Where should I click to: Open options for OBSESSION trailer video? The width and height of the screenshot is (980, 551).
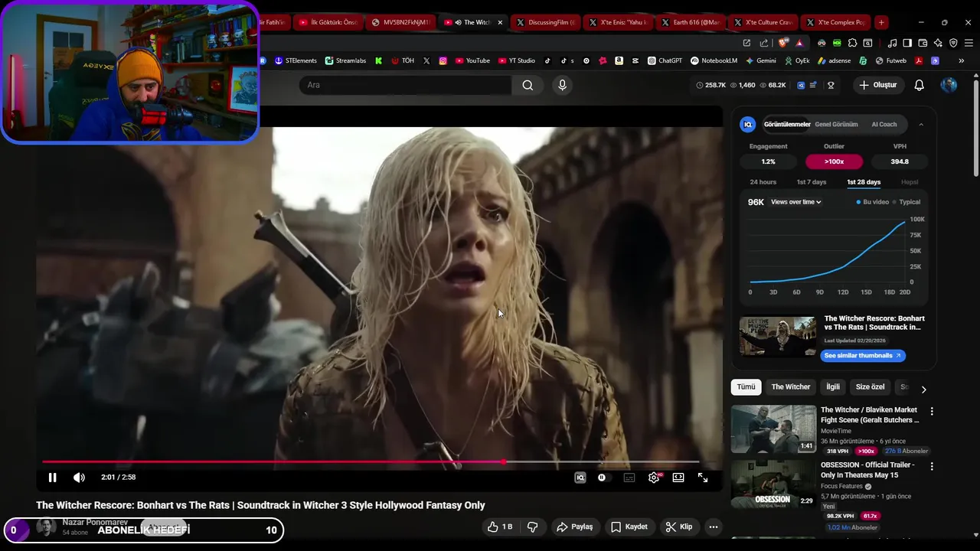(932, 466)
